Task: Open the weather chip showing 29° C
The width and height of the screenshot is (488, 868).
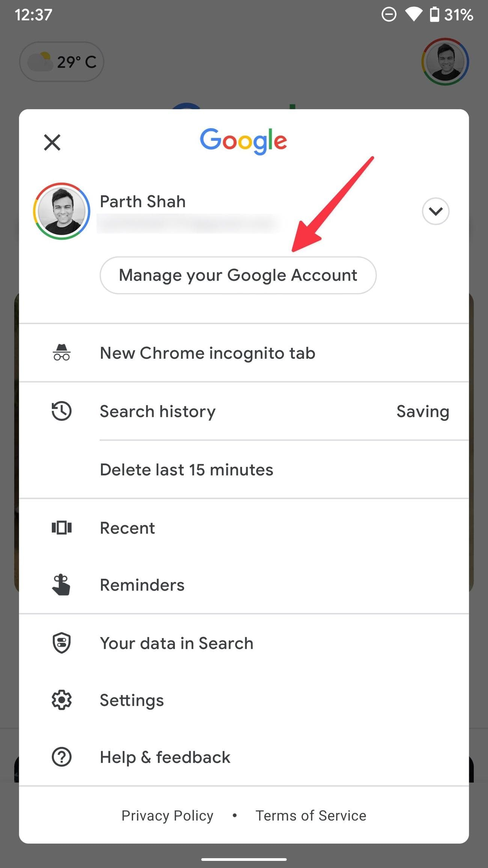Action: pyautogui.click(x=62, y=62)
